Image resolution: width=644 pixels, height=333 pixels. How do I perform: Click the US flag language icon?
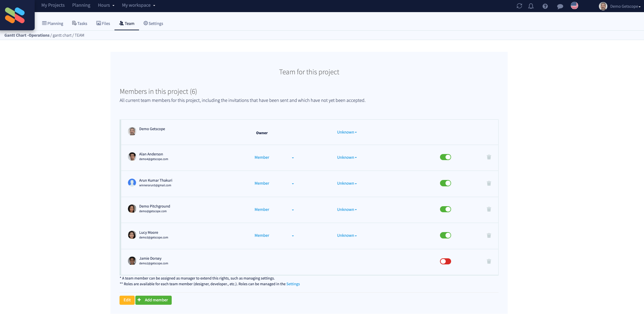[575, 6]
